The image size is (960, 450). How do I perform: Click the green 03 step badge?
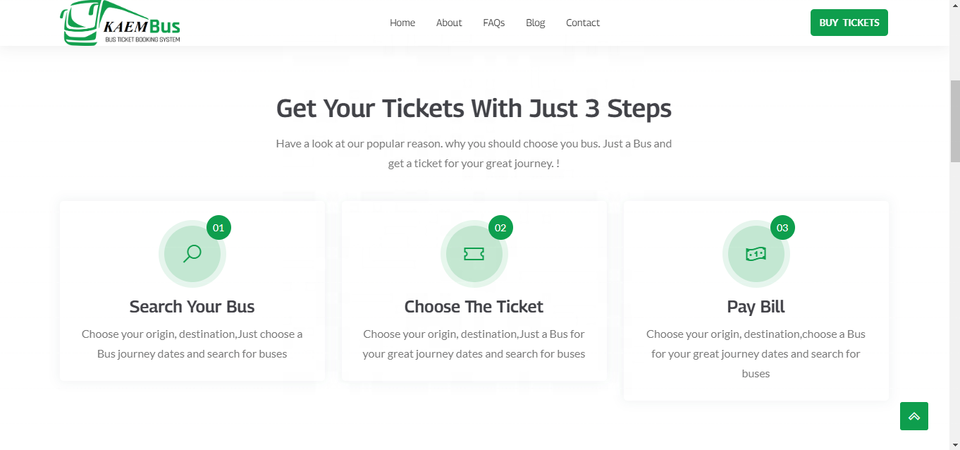click(x=782, y=228)
